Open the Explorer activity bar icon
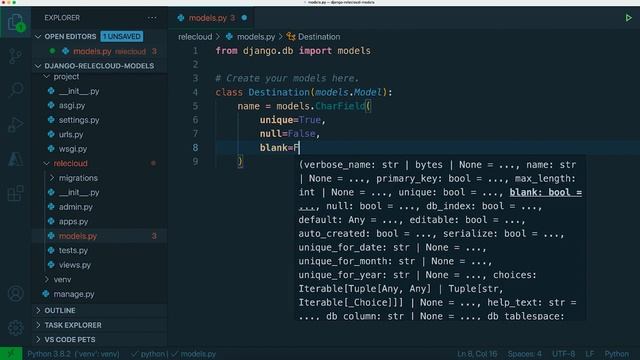The height and width of the screenshot is (360, 640). (x=16, y=22)
